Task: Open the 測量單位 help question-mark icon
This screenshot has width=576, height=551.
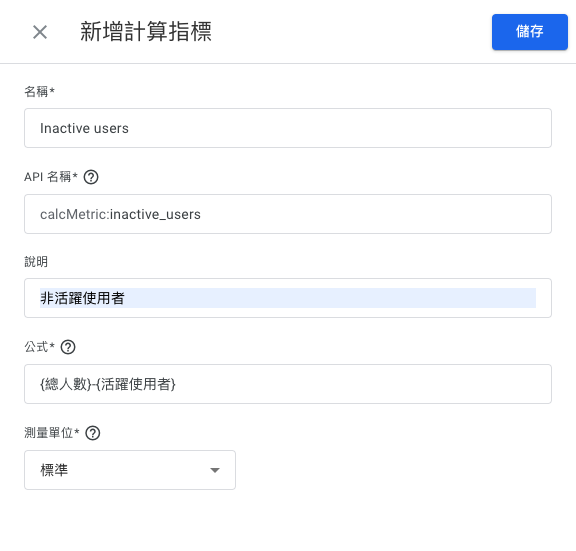Action: [93, 433]
